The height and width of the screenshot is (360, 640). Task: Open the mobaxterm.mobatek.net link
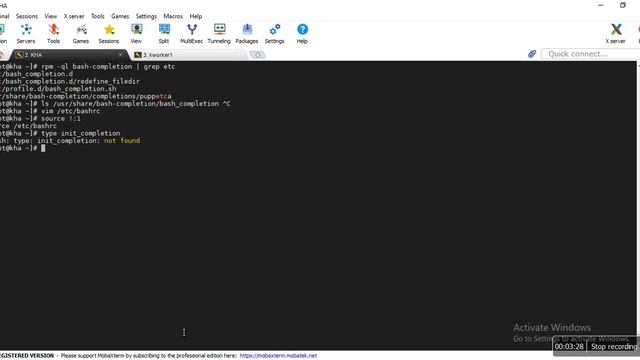(x=278, y=356)
